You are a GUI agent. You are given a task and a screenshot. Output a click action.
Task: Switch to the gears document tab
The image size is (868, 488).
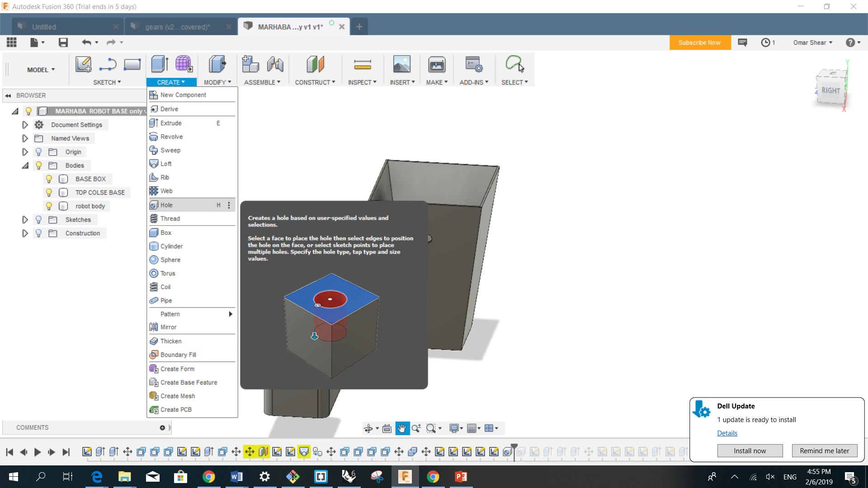click(x=177, y=27)
